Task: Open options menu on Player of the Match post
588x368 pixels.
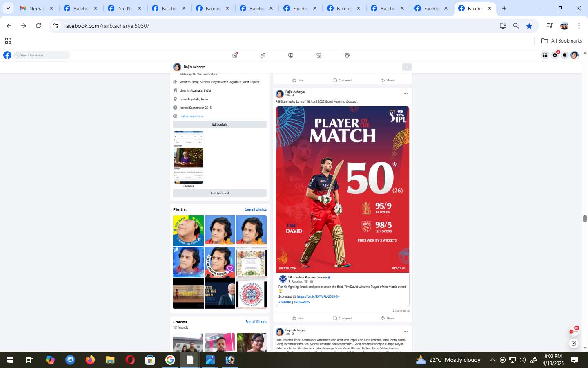Action: 405,94
